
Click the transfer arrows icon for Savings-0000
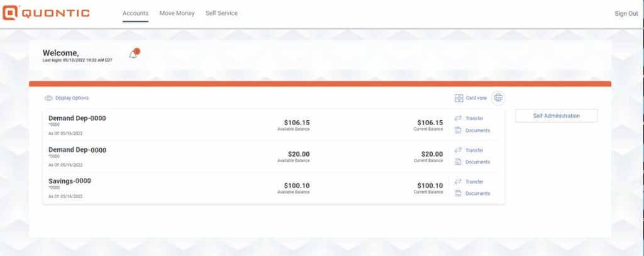[458, 182]
